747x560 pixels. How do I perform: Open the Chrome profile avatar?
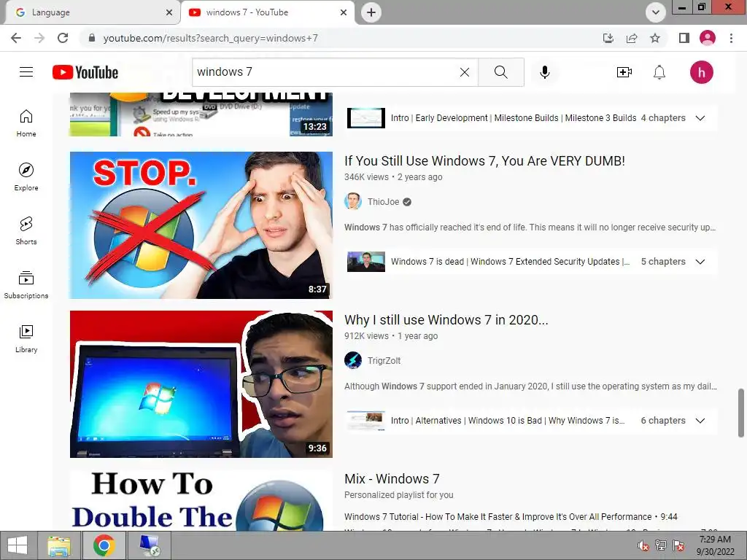click(708, 38)
